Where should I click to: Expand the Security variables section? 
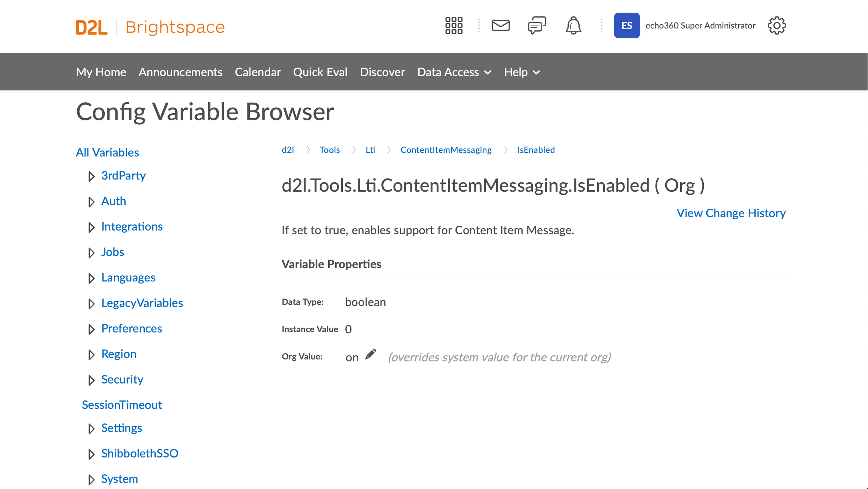92,379
